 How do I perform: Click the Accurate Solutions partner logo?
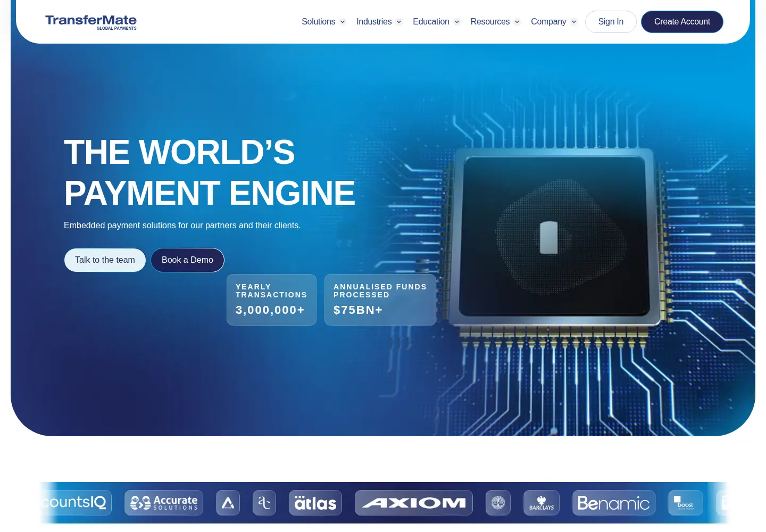click(164, 503)
